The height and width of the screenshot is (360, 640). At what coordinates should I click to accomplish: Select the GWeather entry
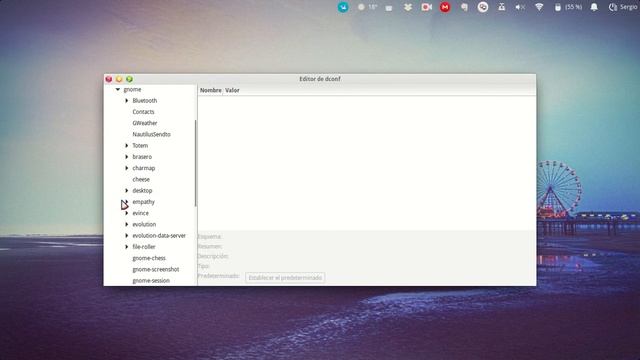coord(144,123)
